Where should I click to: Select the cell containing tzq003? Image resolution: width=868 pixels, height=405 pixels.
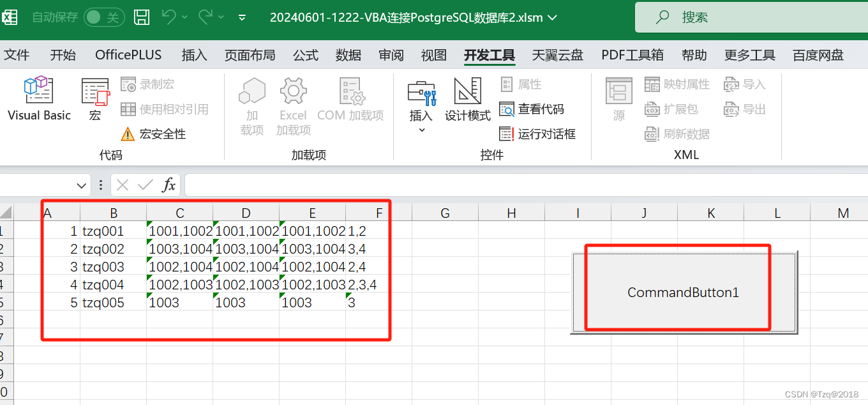(x=113, y=266)
